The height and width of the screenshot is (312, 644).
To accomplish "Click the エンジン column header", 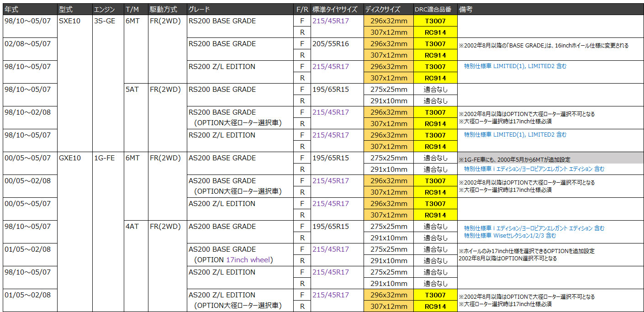I will tap(108, 10).
